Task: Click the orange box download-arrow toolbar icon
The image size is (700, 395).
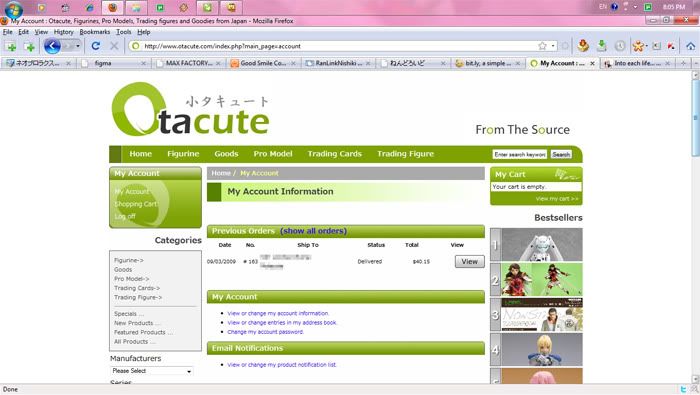Action: (x=583, y=46)
